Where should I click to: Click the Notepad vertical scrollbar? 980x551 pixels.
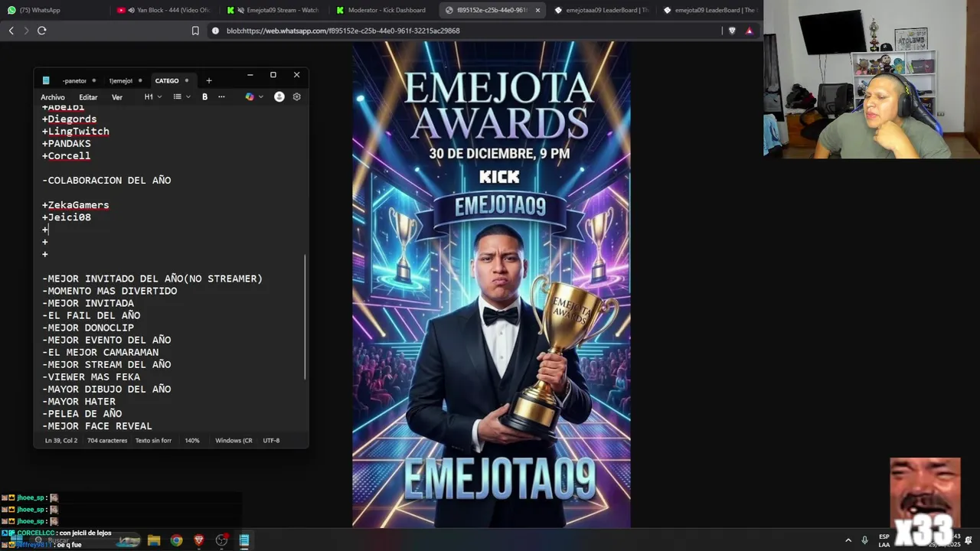[305, 317]
